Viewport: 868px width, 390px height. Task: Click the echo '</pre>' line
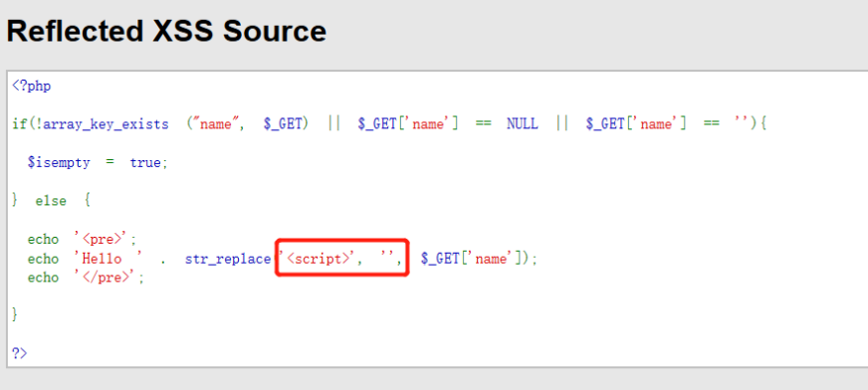[x=86, y=278]
